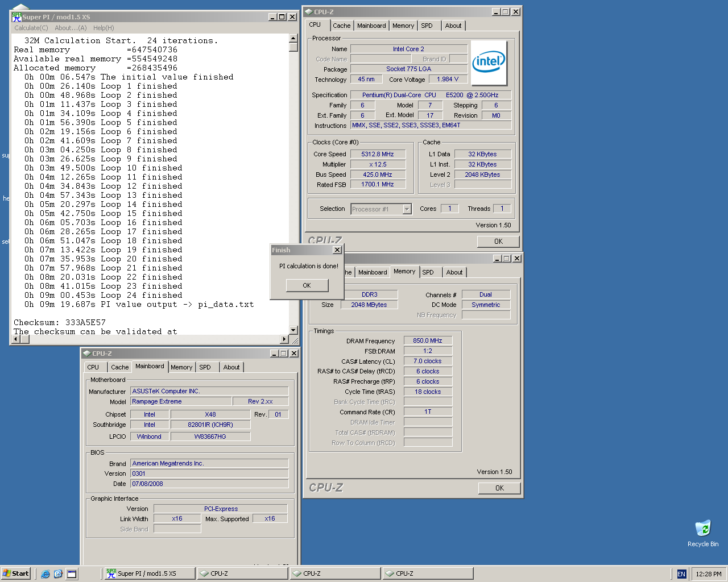Click the Super PI taskbar button

coord(150,573)
